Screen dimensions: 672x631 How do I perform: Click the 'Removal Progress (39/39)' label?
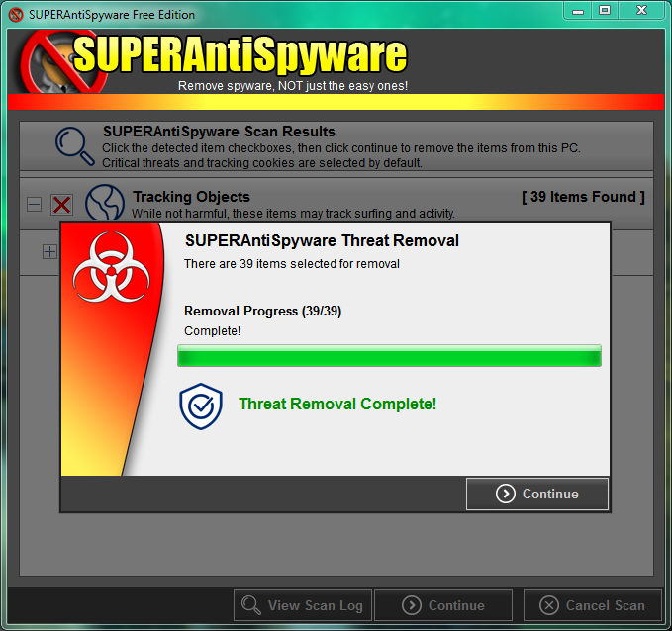[x=262, y=311]
